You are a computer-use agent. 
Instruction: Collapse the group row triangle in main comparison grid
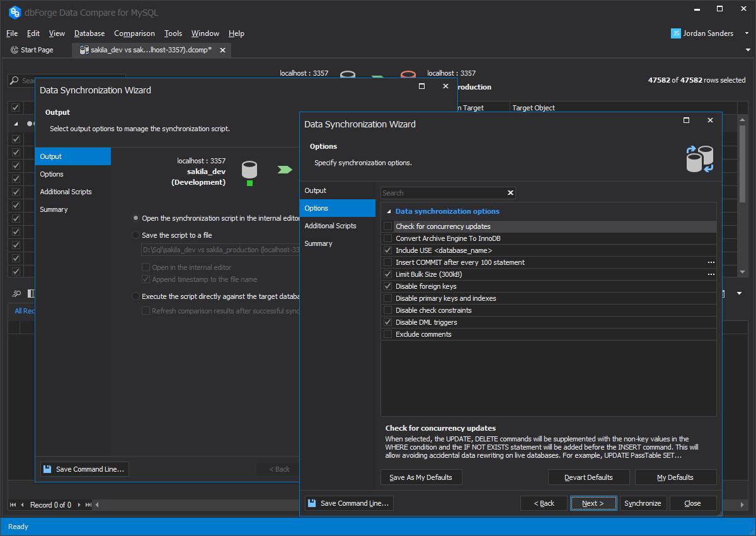(x=16, y=124)
